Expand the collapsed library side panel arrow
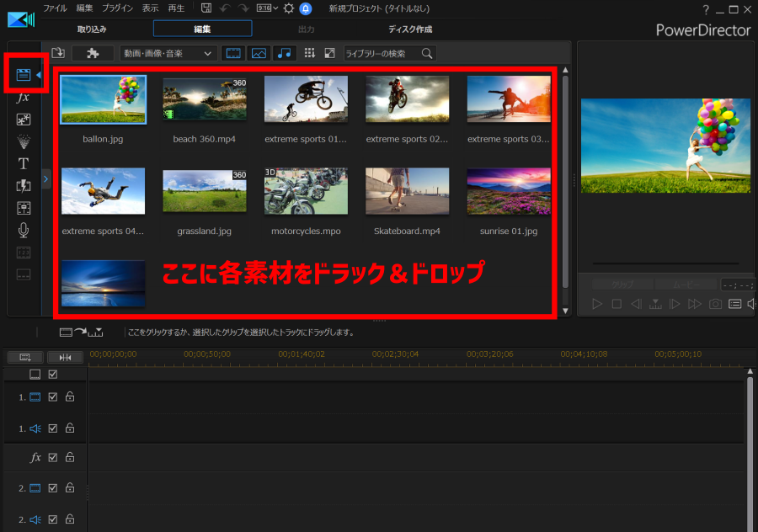Screen dimensions: 758x532 tap(45, 178)
